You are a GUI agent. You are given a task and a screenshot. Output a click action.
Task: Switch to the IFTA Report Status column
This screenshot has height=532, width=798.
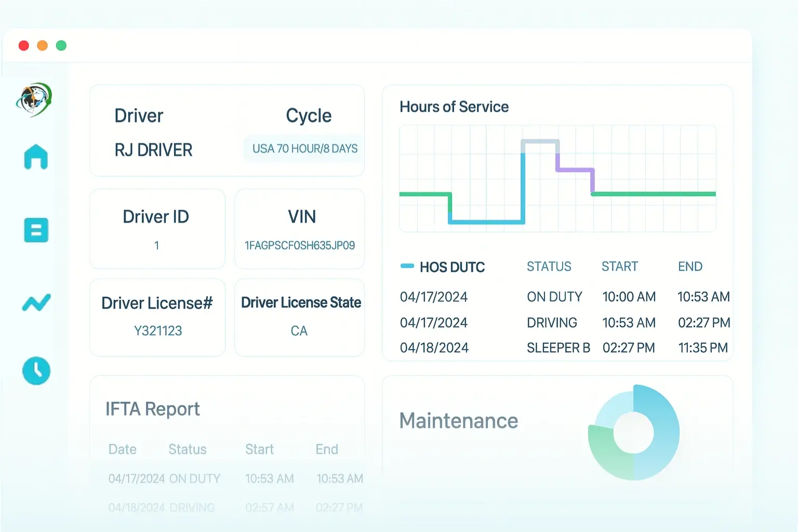point(187,449)
